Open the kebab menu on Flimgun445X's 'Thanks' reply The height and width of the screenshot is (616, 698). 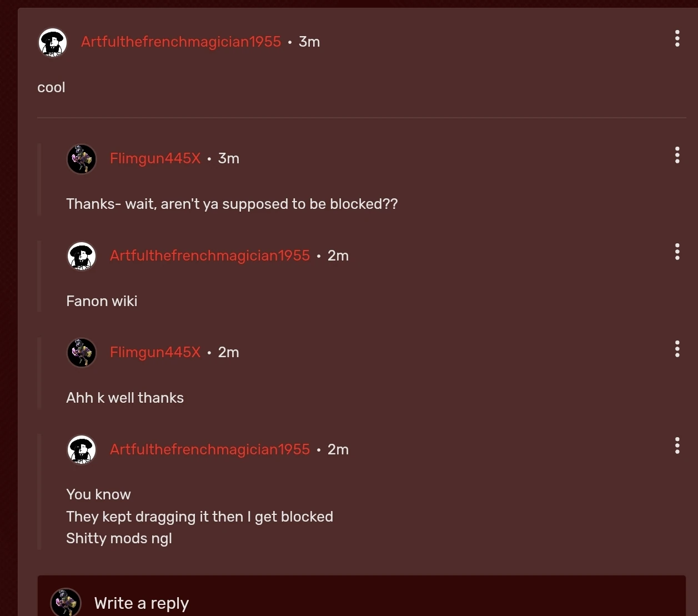click(677, 155)
